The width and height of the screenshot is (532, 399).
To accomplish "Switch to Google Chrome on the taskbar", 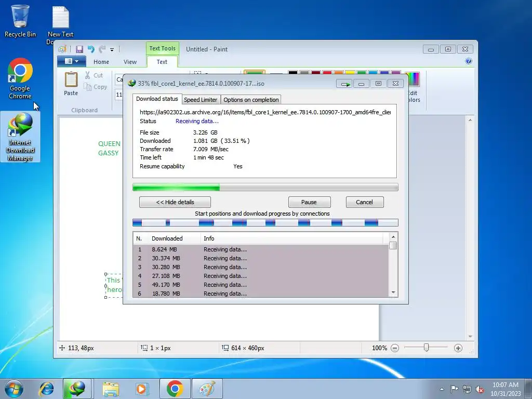I will [x=175, y=389].
